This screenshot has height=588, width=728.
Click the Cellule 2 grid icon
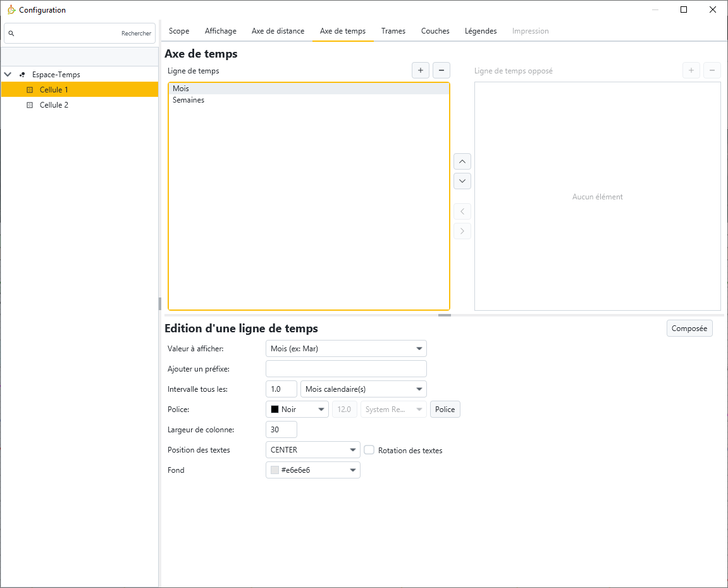30,105
